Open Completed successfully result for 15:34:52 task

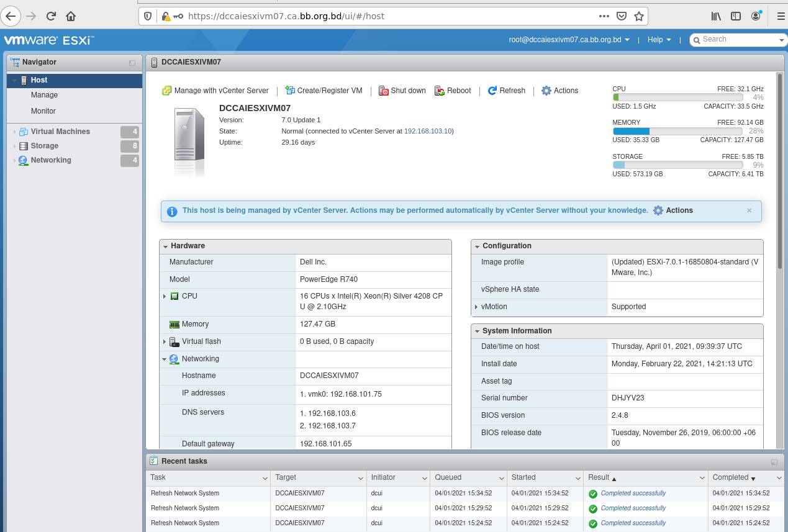tap(633, 494)
